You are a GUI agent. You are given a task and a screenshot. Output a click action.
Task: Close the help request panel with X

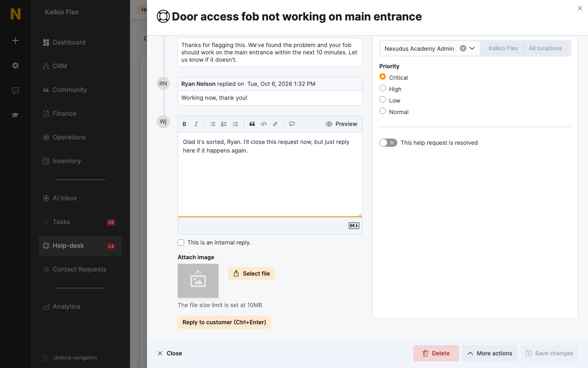580,8
